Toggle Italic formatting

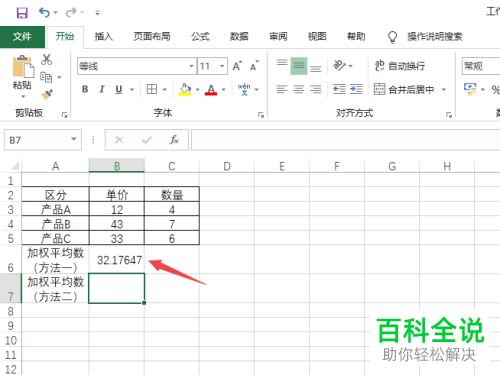(x=102, y=89)
